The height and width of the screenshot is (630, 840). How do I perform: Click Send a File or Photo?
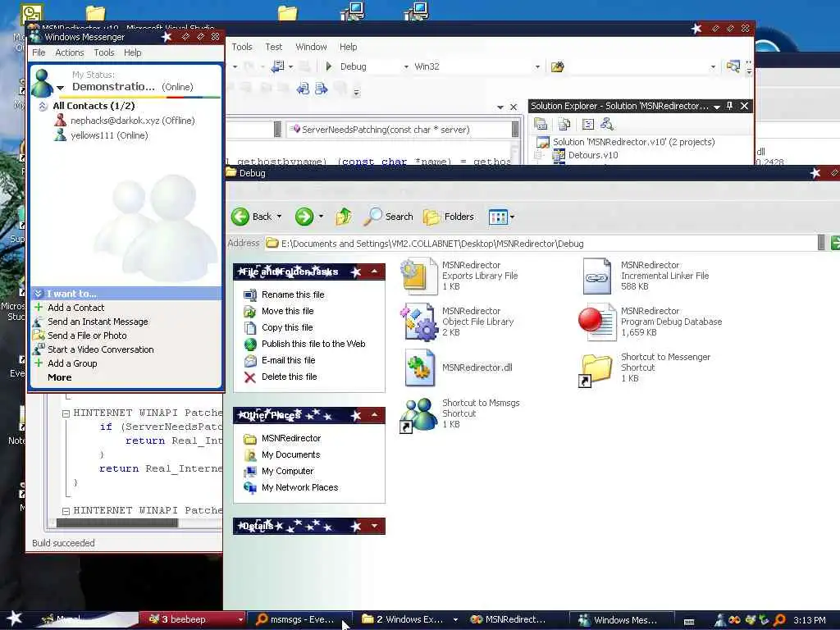pyautogui.click(x=87, y=336)
